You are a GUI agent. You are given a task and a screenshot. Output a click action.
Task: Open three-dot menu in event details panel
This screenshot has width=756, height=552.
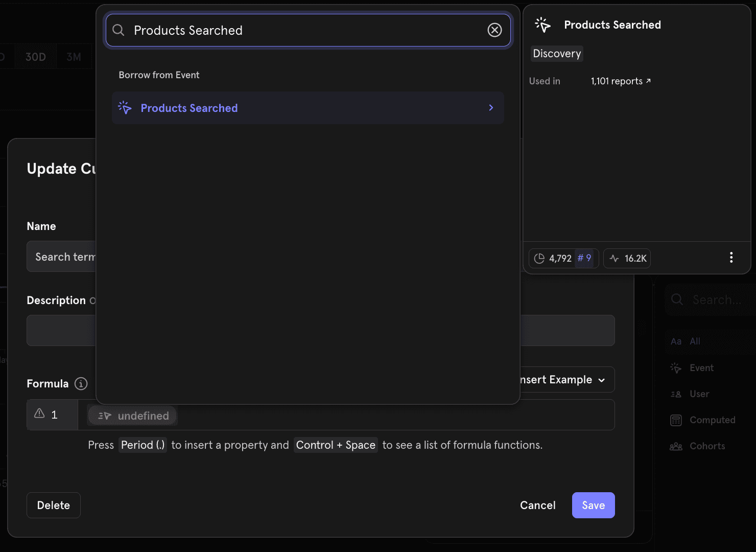731,258
